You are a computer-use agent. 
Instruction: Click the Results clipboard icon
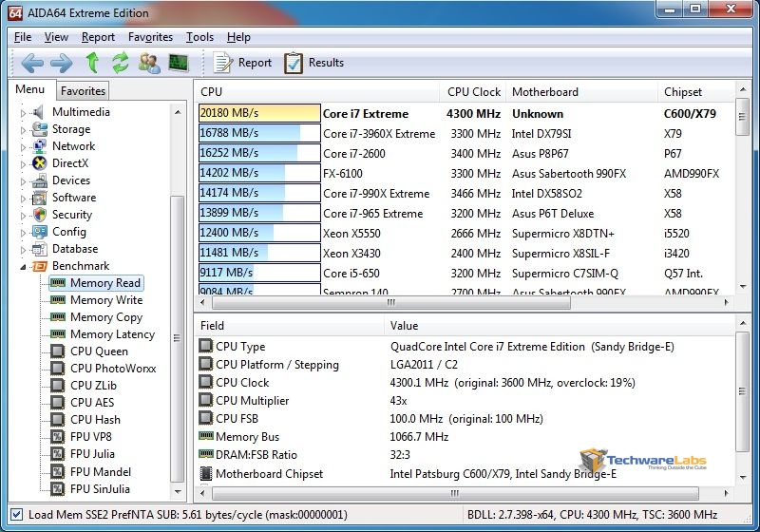(x=294, y=63)
